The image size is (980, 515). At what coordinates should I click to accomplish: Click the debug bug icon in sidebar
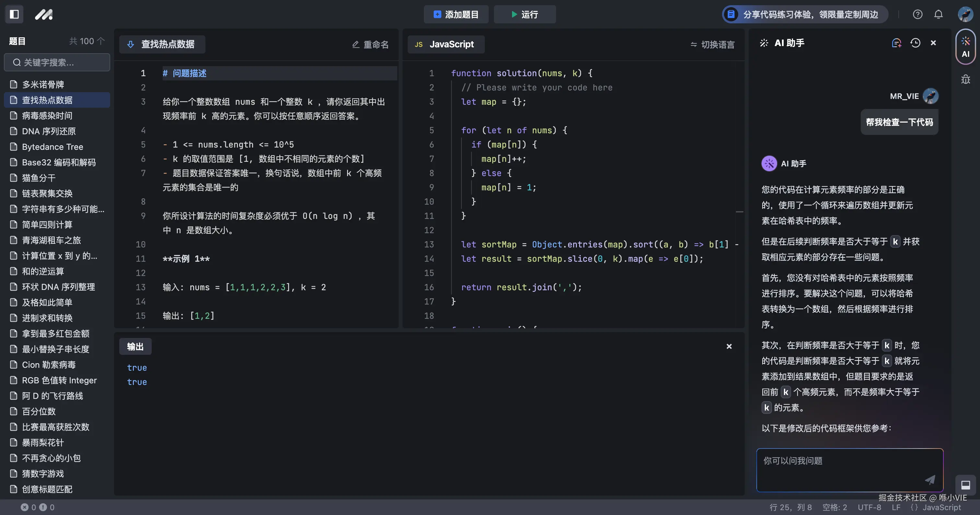point(965,79)
